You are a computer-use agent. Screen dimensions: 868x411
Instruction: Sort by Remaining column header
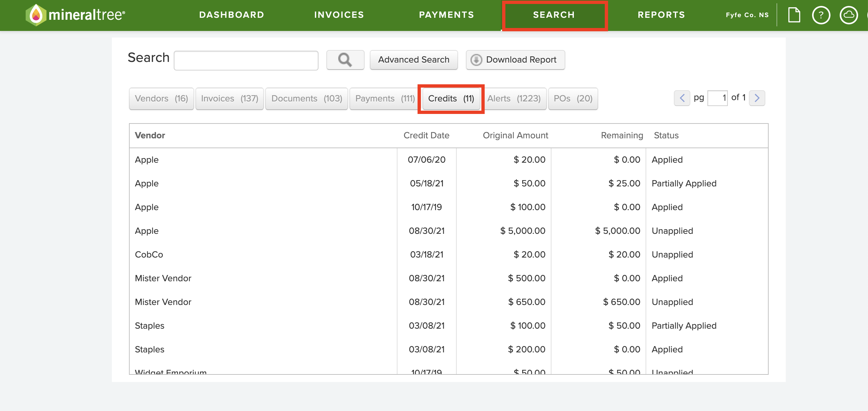pos(622,136)
